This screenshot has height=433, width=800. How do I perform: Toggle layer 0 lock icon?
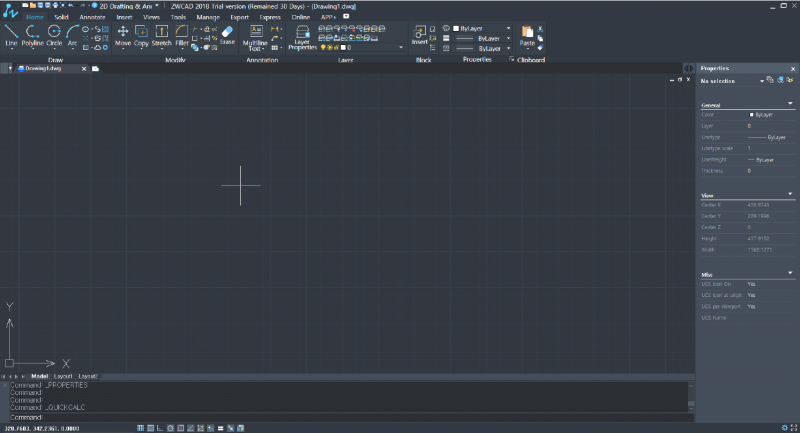(x=337, y=47)
